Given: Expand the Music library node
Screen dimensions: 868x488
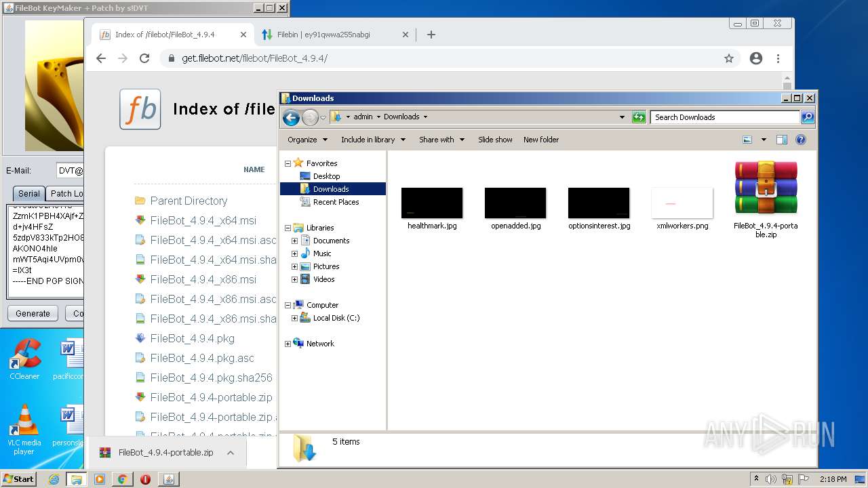Looking at the screenshot, I should coord(294,253).
